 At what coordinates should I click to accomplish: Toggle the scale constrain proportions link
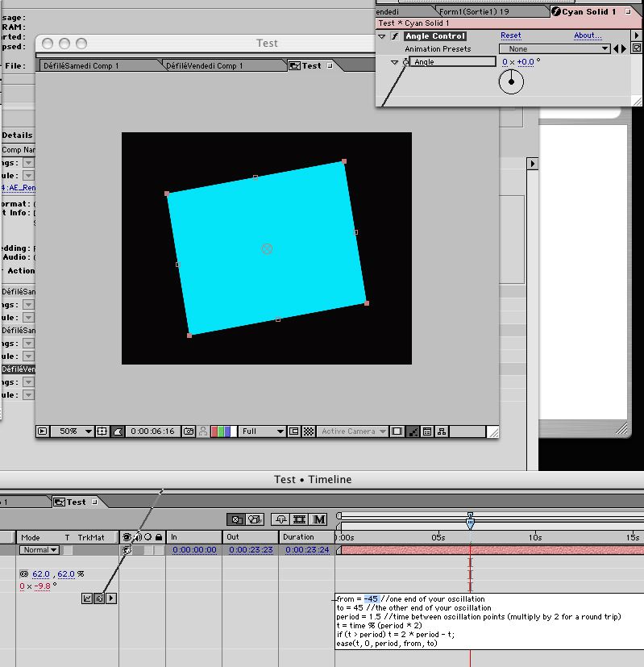point(24,573)
